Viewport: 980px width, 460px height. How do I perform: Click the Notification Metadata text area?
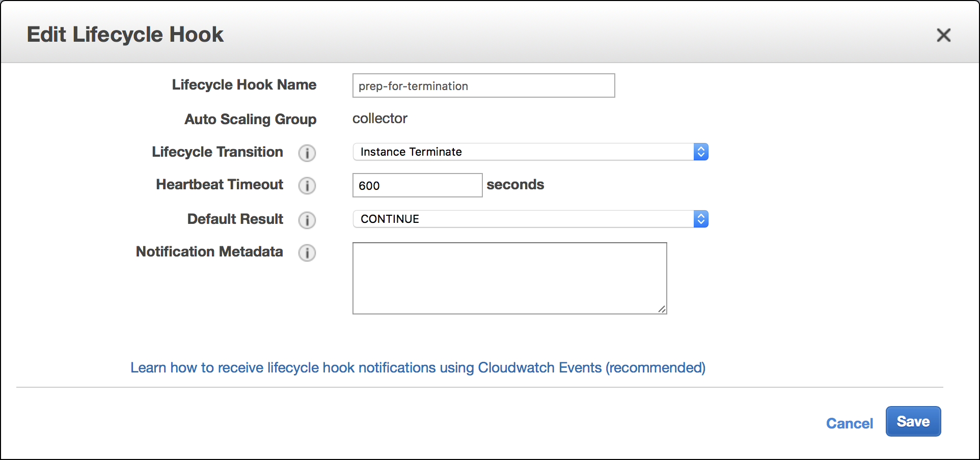[509, 278]
